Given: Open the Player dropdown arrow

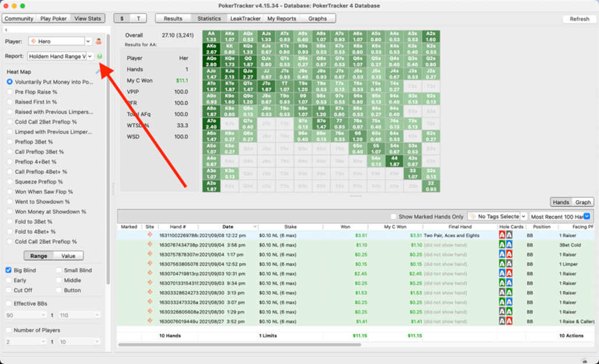Looking at the screenshot, I should click(x=88, y=41).
